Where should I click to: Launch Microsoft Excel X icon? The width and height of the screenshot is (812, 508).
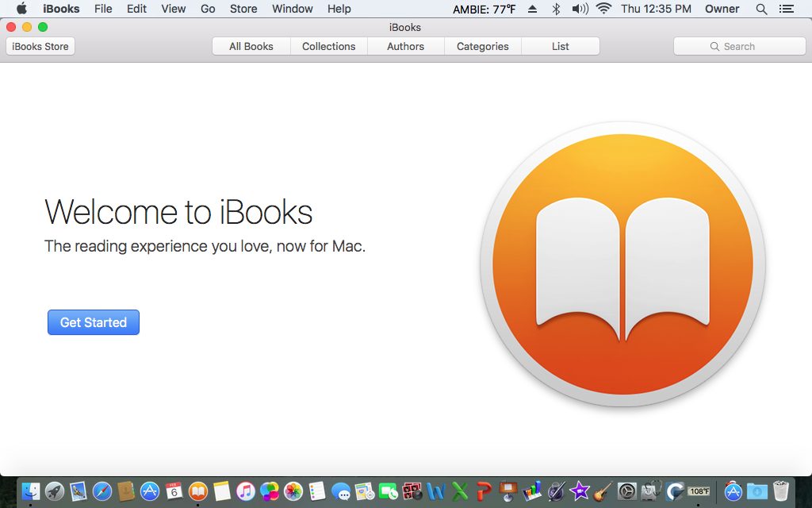tap(460, 491)
